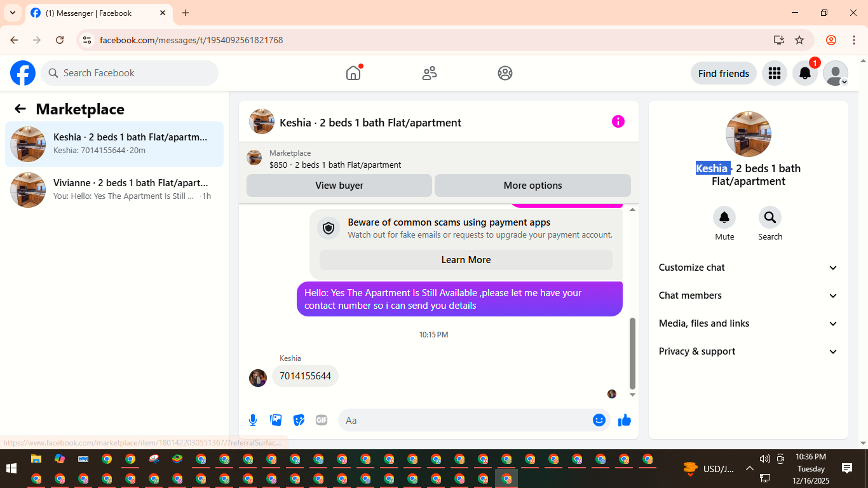Expand Media, files and links section

749,323
